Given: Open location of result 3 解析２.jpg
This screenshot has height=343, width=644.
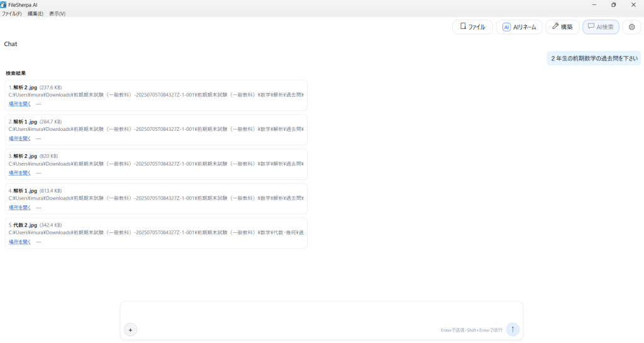Looking at the screenshot, I should pos(19,173).
